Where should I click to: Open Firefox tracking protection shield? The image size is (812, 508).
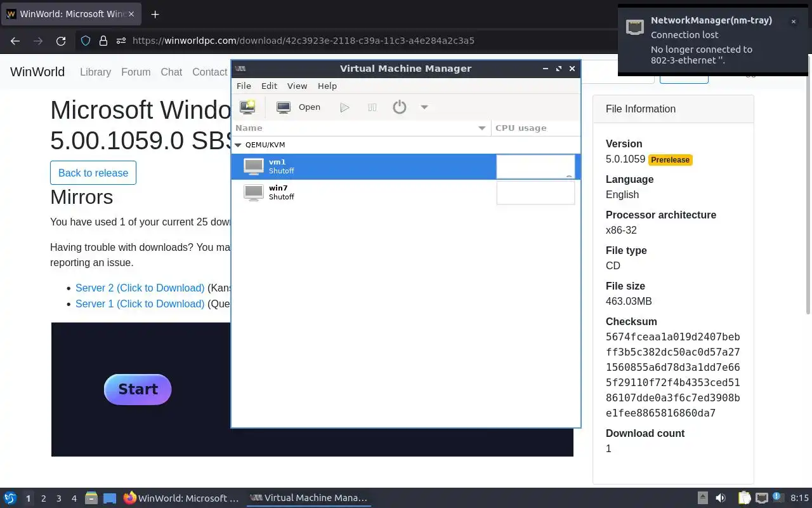click(x=86, y=41)
